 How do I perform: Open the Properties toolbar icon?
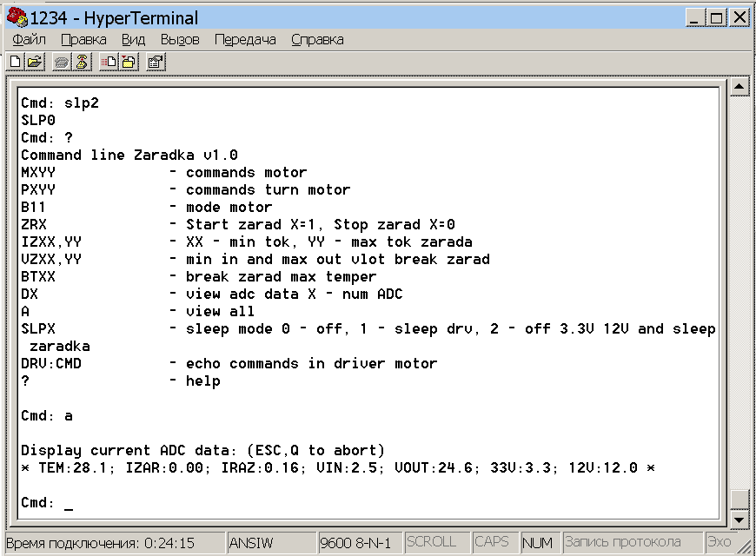156,62
